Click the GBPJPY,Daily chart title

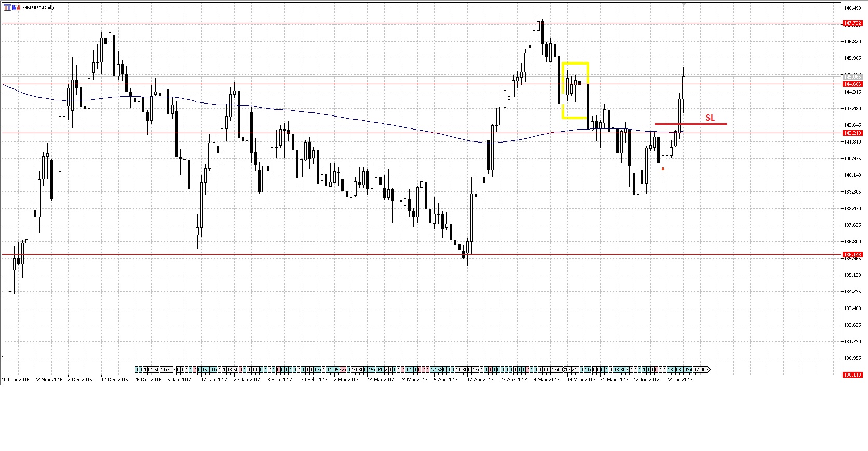(x=38, y=8)
